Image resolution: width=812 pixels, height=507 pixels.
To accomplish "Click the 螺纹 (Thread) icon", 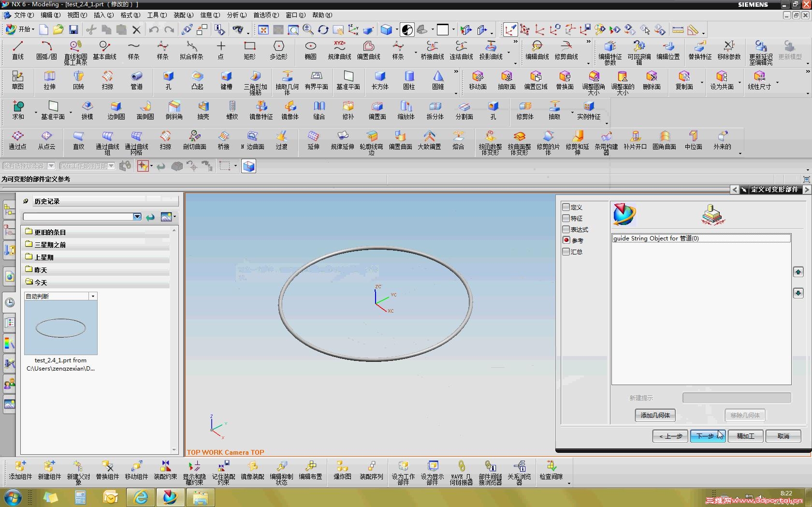I will (x=232, y=110).
